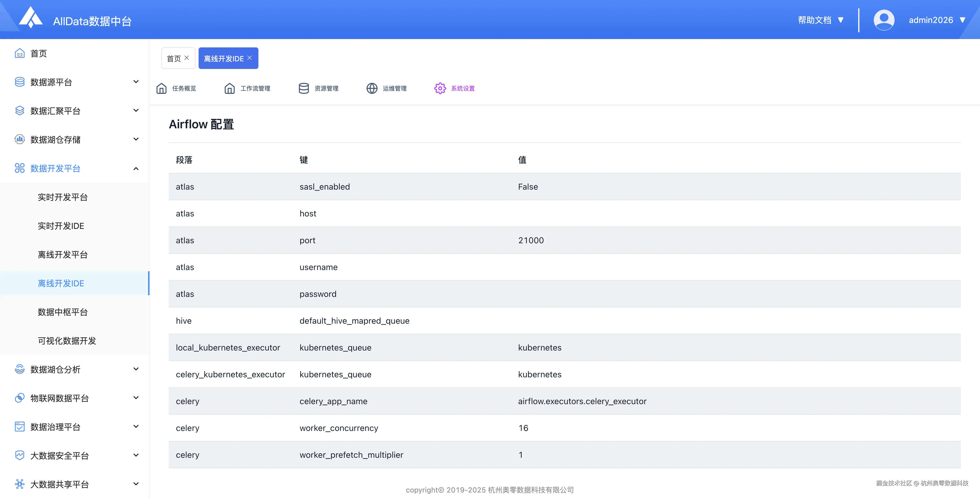
Task: Click the 大数据安全平台 shield icon
Action: point(19,455)
